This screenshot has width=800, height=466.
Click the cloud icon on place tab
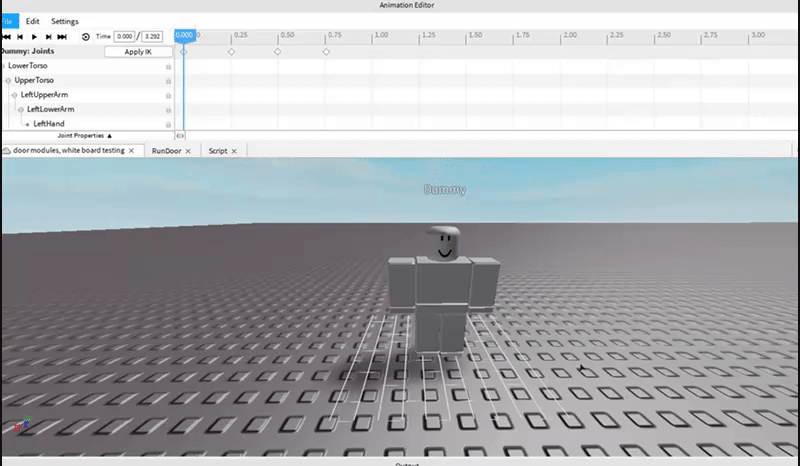[x=7, y=151]
